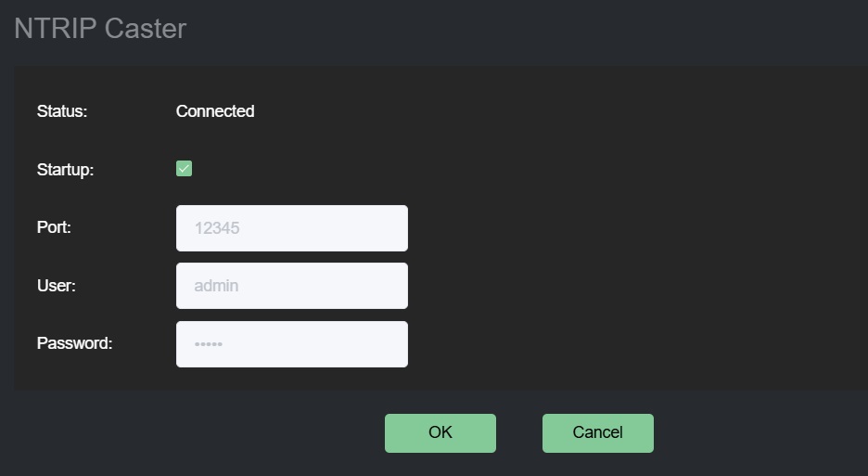Screen dimensions: 868x476
Task: Click the Cancel button
Action: [597, 433]
